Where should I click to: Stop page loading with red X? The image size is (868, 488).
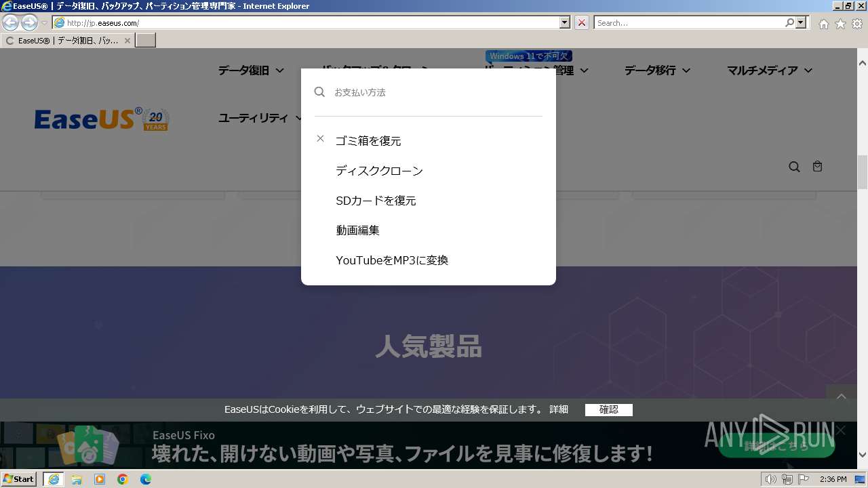pos(582,23)
